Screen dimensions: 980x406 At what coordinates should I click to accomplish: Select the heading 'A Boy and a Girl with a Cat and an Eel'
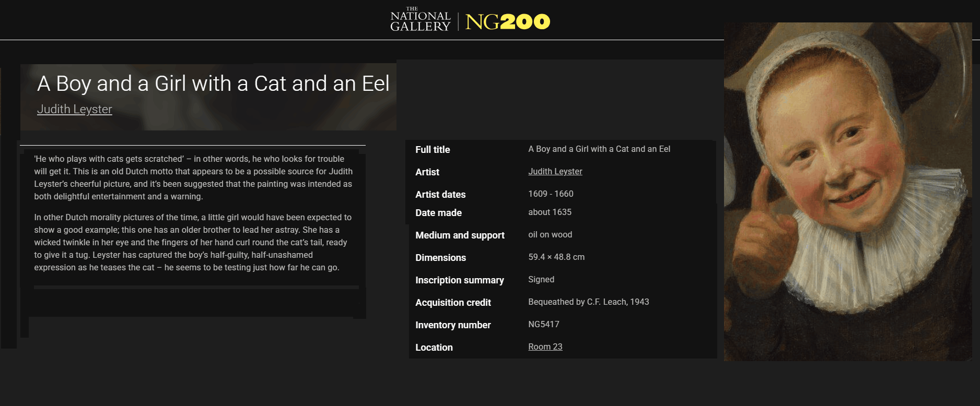pyautogui.click(x=213, y=83)
